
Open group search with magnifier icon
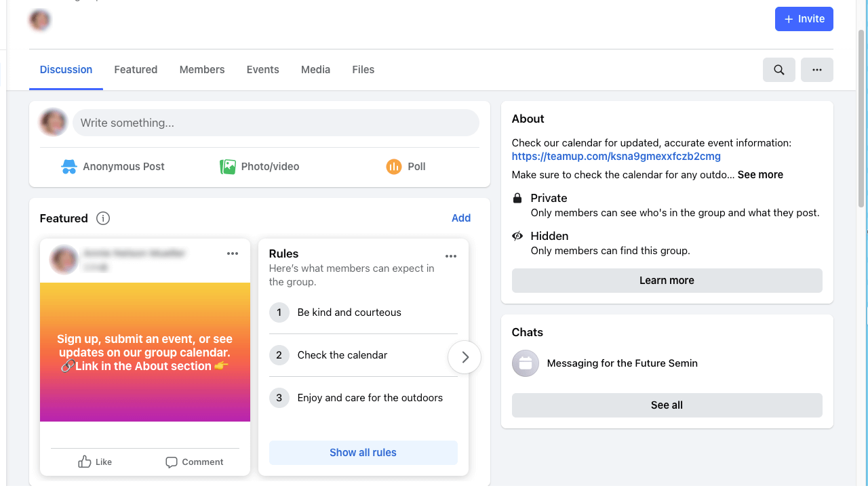click(x=779, y=70)
